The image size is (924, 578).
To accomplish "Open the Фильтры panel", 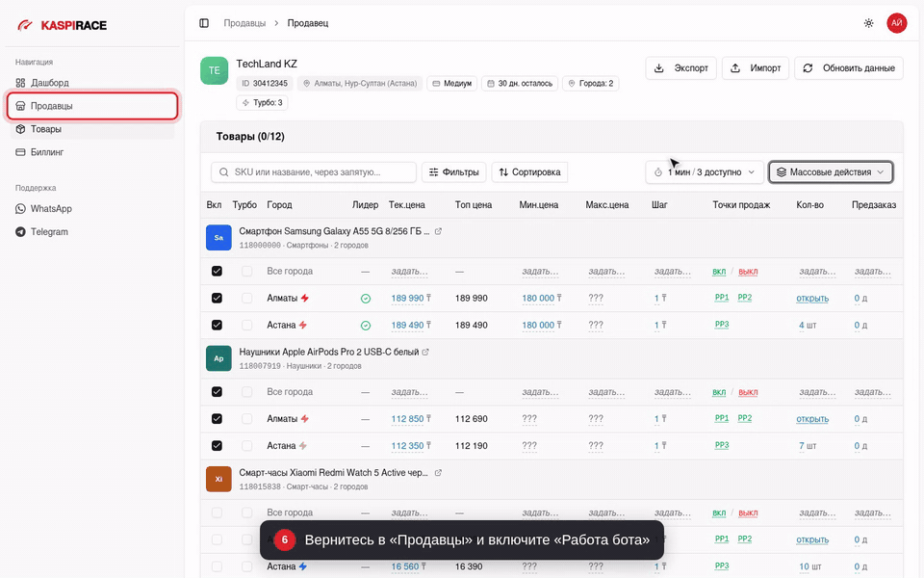I will click(453, 172).
